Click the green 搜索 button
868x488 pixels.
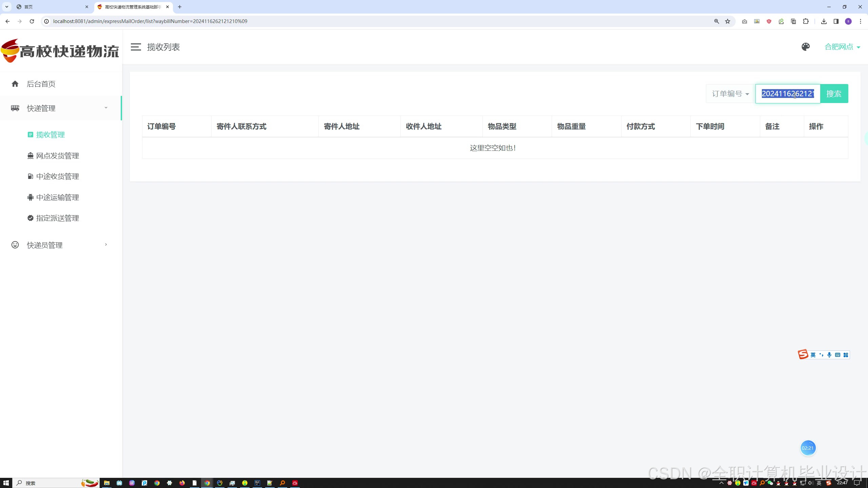pyautogui.click(x=834, y=94)
